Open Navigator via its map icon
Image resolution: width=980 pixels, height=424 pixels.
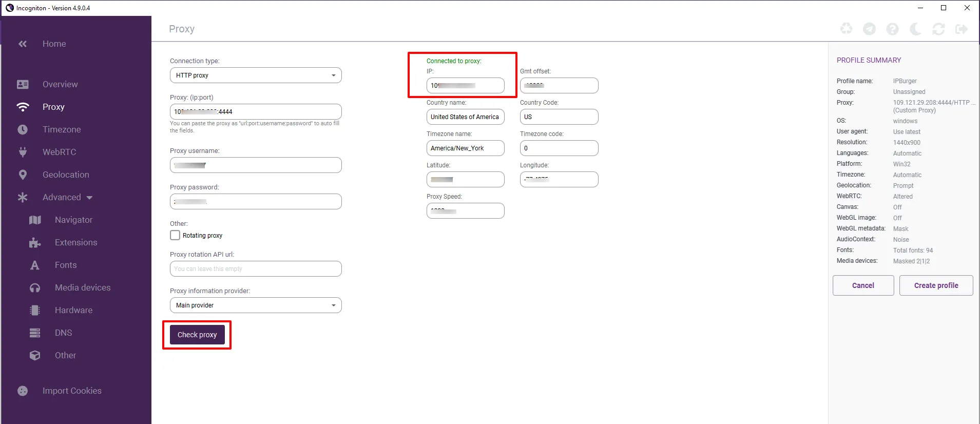[35, 220]
